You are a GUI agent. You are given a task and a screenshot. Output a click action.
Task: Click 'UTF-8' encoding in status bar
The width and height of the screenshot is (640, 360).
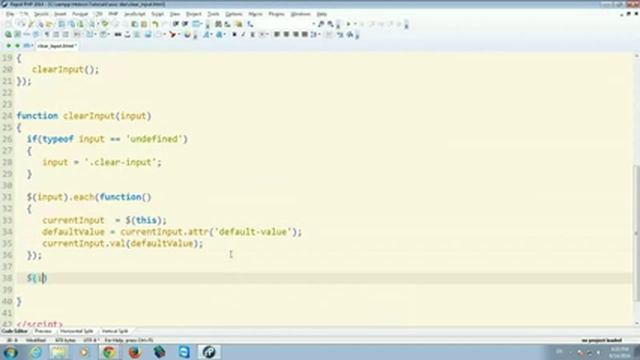click(90, 340)
